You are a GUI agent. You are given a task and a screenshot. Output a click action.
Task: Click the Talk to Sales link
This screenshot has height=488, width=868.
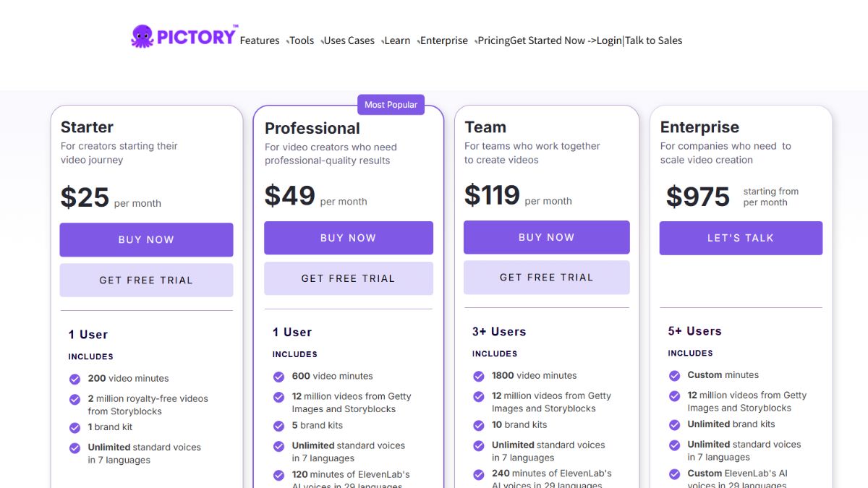tap(654, 40)
